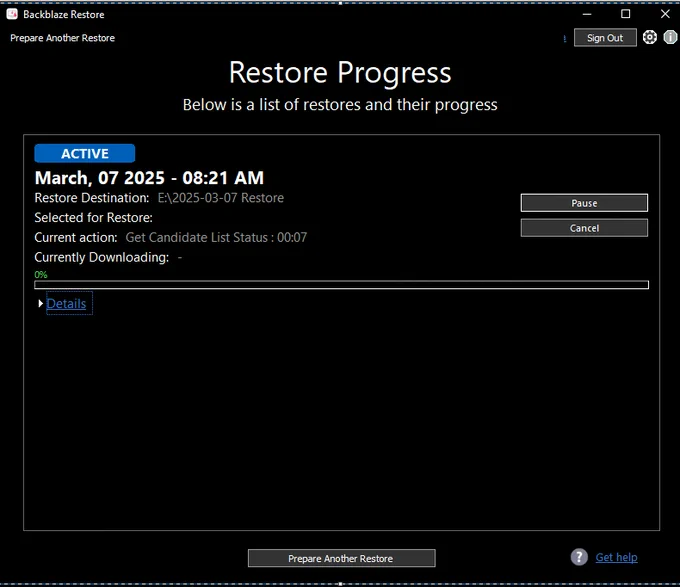The width and height of the screenshot is (680, 587).
Task: Click the March, 07 2025 - 08:21 AM heading
Action: [x=149, y=178]
